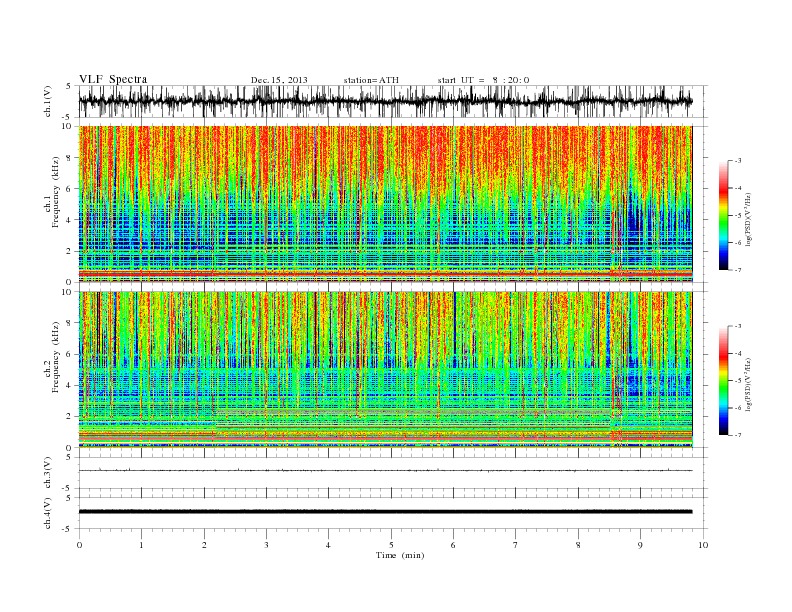Click the "-7" tick on ch.2 colorbar
This screenshot has width=792, height=612.
click(738, 435)
